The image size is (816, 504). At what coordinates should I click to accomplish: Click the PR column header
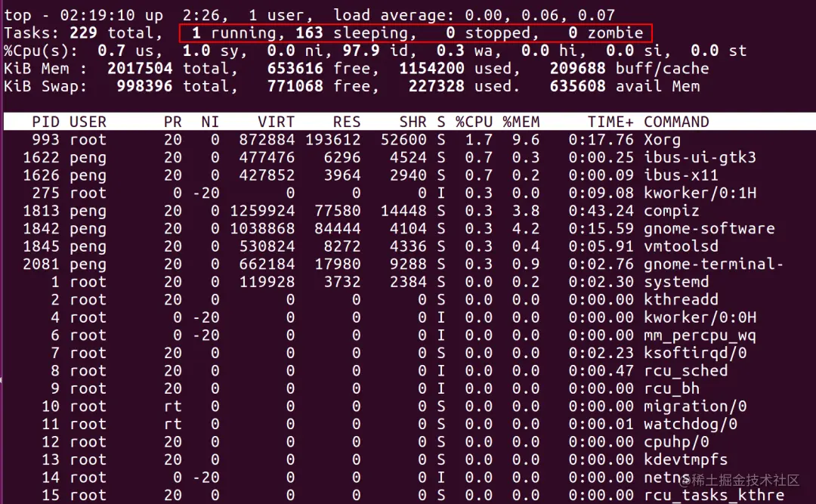tap(173, 122)
